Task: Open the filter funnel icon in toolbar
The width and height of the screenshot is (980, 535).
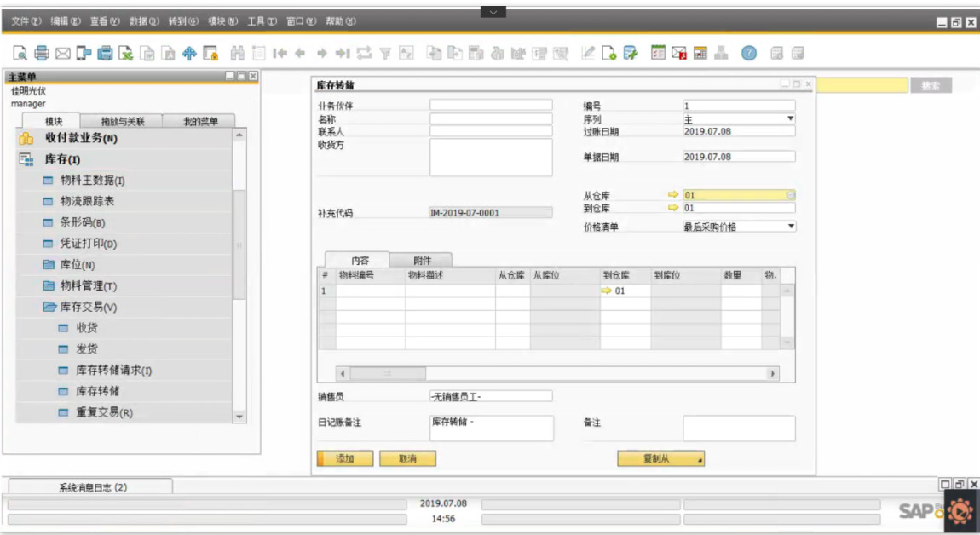Action: point(385,54)
